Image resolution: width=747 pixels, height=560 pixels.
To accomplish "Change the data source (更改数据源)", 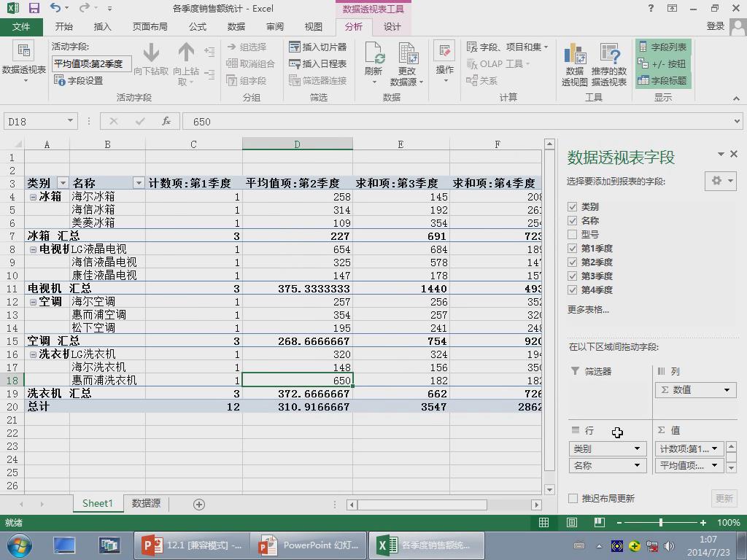I will [x=406, y=63].
